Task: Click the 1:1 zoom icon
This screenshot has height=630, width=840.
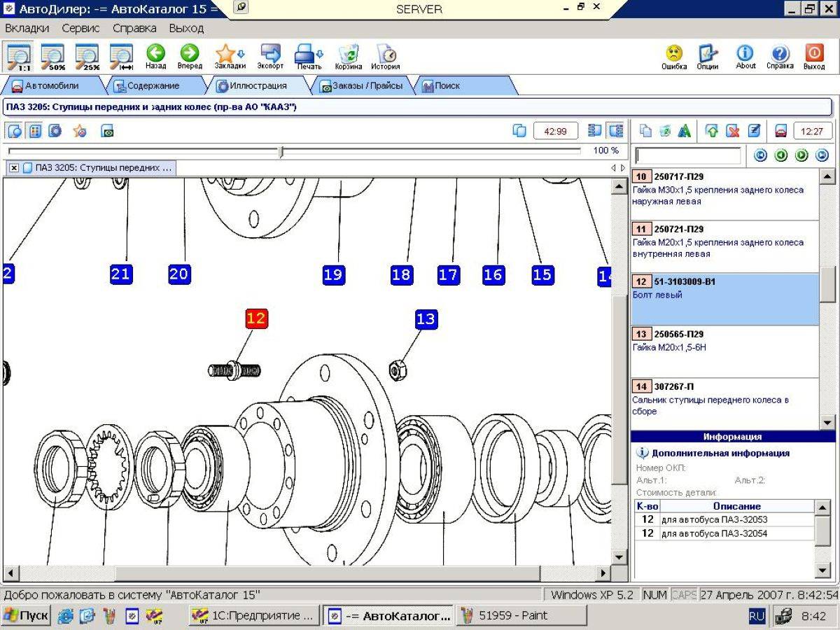Action: (x=18, y=56)
